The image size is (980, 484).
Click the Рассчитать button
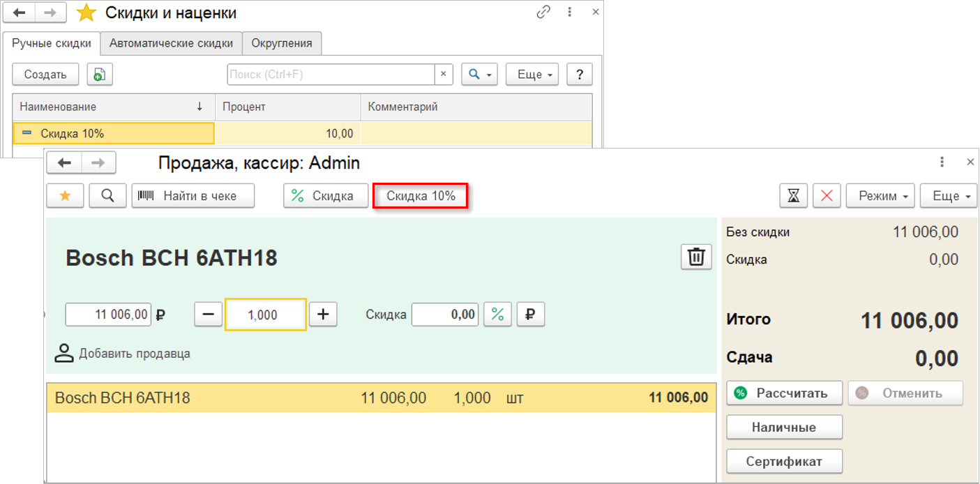coord(785,393)
